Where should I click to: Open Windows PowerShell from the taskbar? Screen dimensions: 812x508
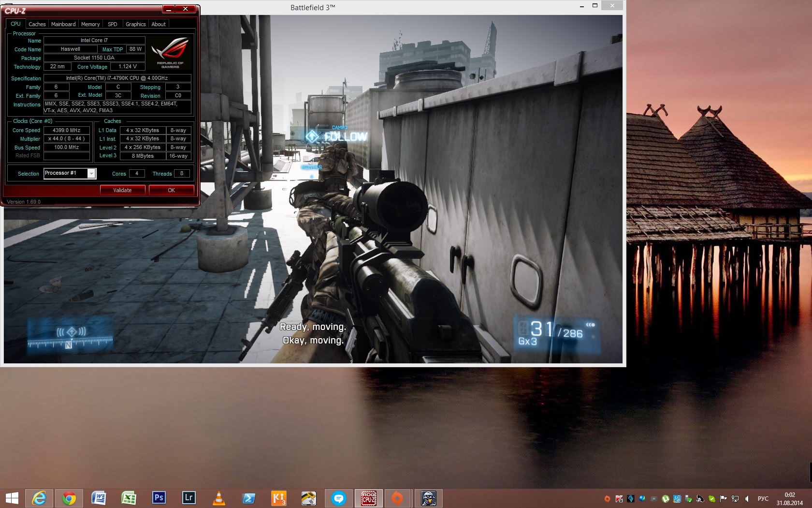click(x=249, y=498)
